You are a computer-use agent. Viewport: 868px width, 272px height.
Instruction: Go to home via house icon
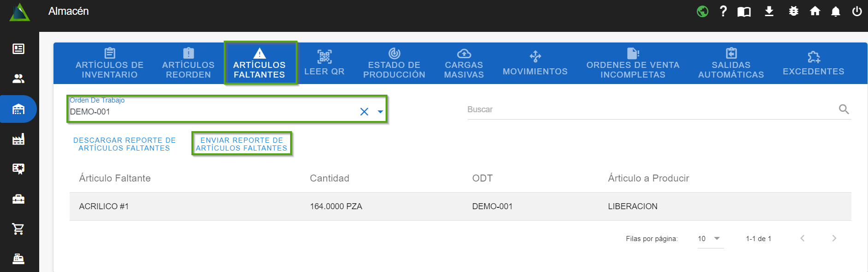pos(815,11)
